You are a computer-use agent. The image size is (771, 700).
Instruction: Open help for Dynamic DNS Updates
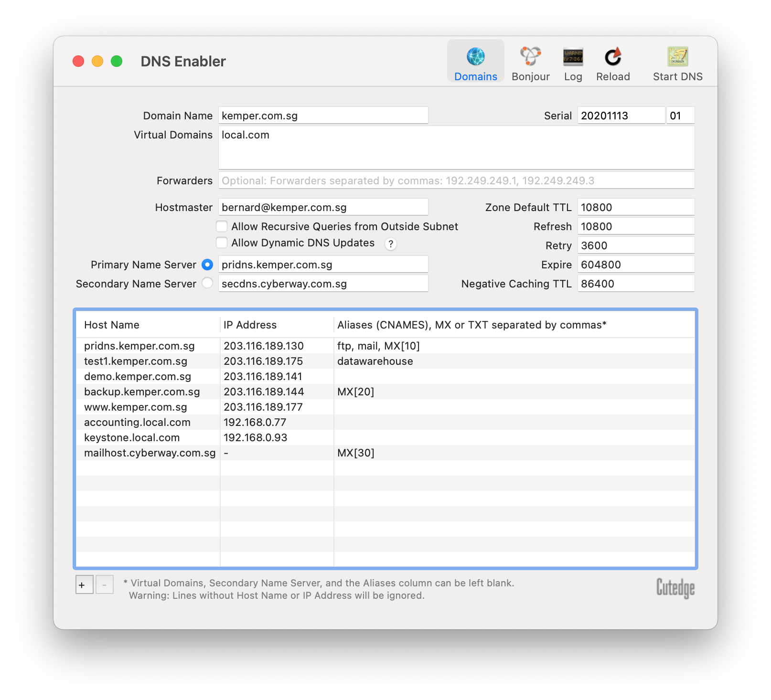pyautogui.click(x=391, y=244)
